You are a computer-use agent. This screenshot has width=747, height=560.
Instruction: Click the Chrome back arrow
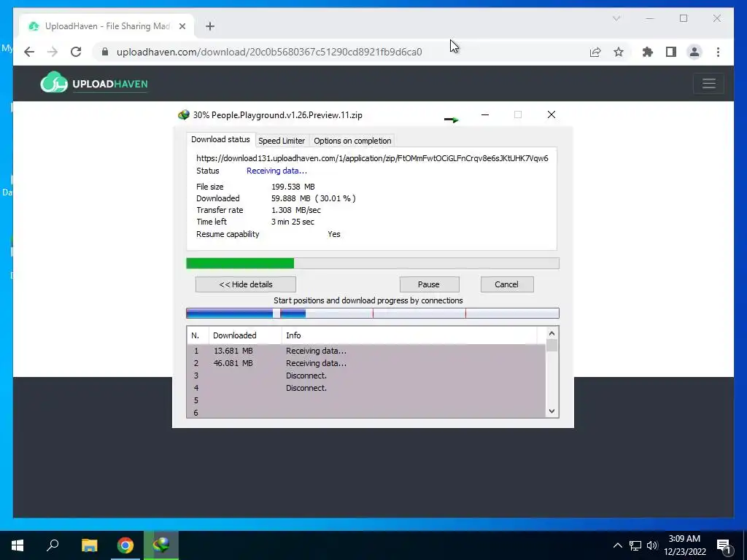tap(29, 52)
